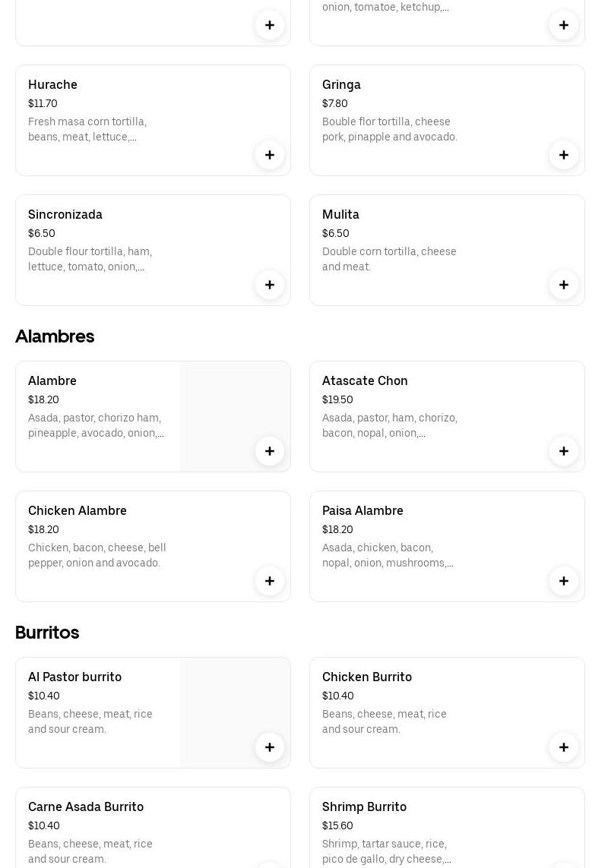Click the Alambres section heading
611x868 pixels.
point(55,336)
